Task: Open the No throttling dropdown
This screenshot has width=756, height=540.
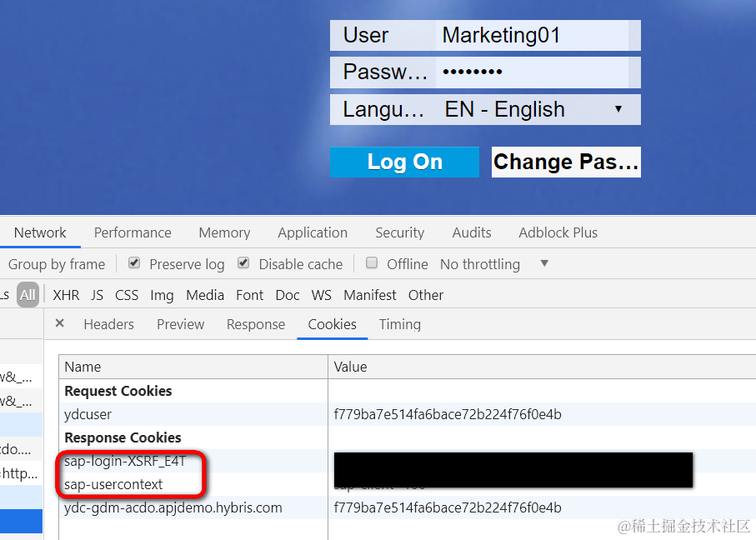Action: (494, 264)
